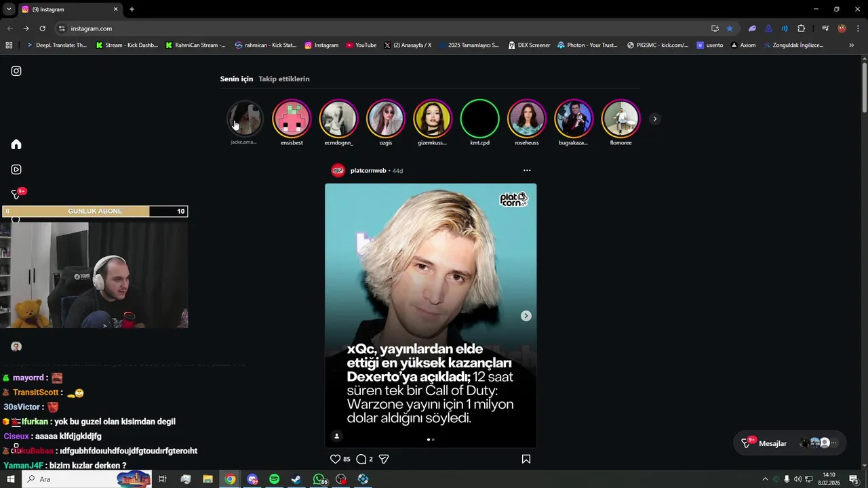The image size is (868, 488).
Task: Like the platcornweb post with heart icon
Action: 335,459
